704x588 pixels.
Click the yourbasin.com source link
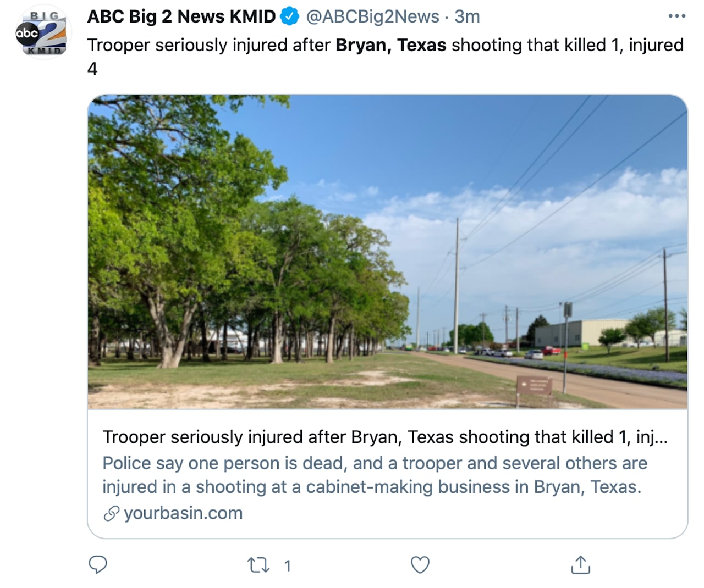coord(183,513)
